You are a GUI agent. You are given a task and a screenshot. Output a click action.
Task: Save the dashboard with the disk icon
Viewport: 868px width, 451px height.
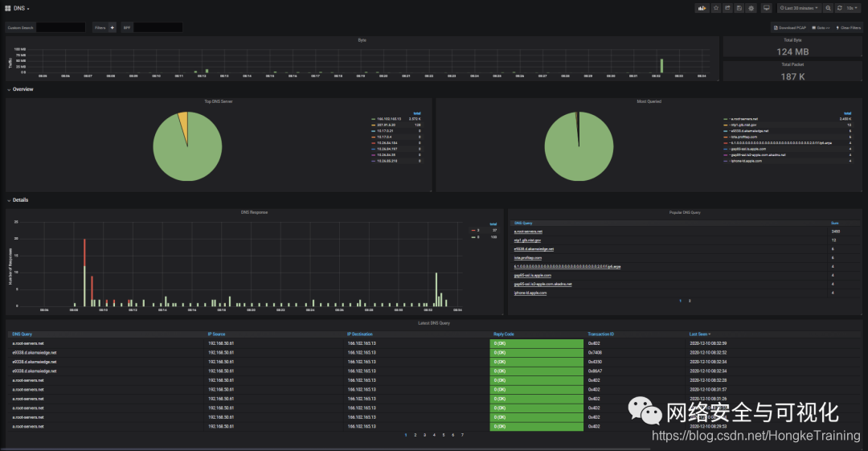pyautogui.click(x=739, y=8)
